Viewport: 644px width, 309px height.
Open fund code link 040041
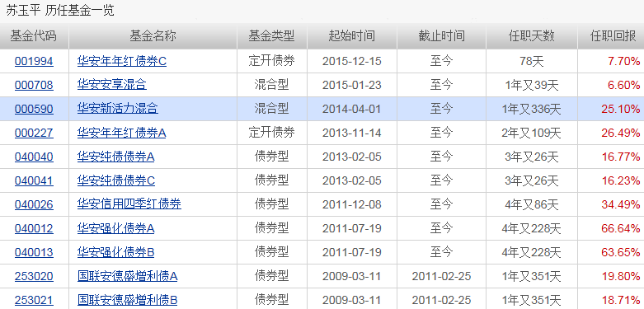pyautogui.click(x=34, y=180)
